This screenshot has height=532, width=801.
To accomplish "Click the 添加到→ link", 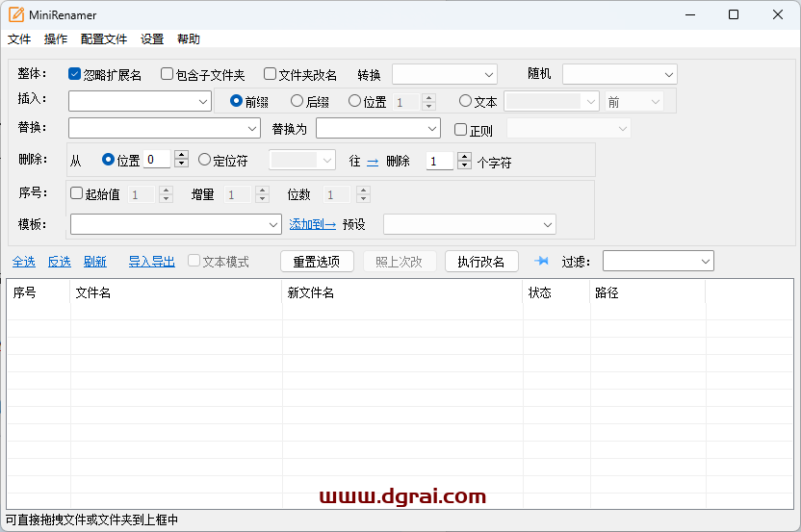I will 313,224.
